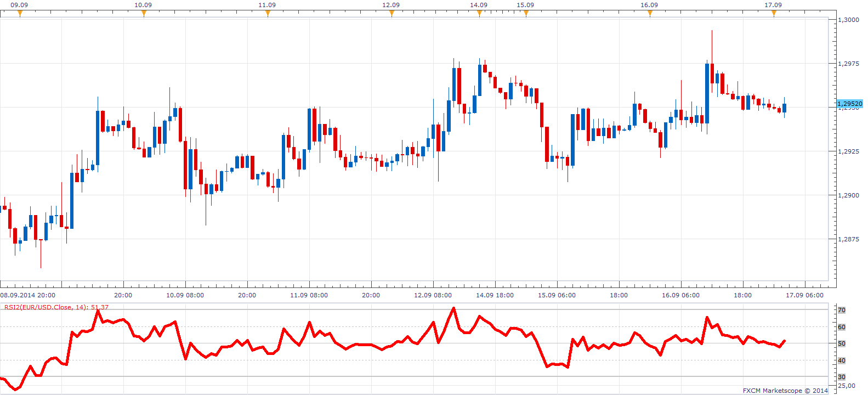Click the orange day marker under 16.09

[x=650, y=14]
